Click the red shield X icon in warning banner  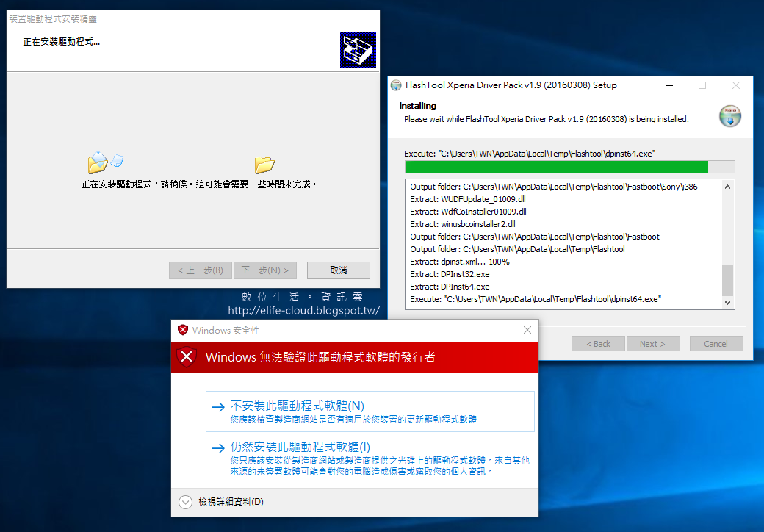coord(186,357)
